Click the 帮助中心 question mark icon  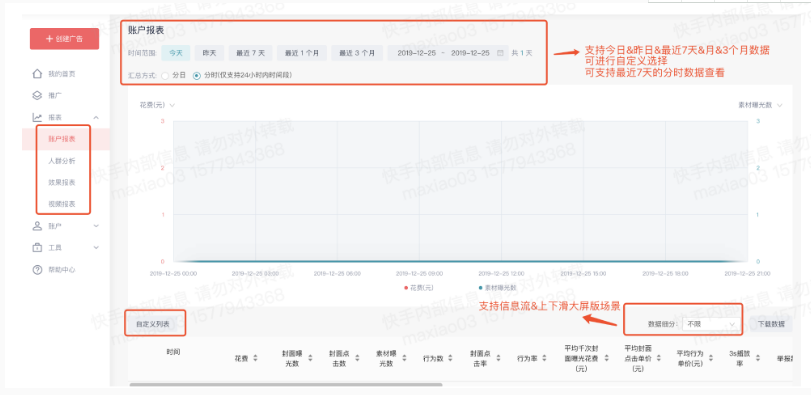click(37, 270)
